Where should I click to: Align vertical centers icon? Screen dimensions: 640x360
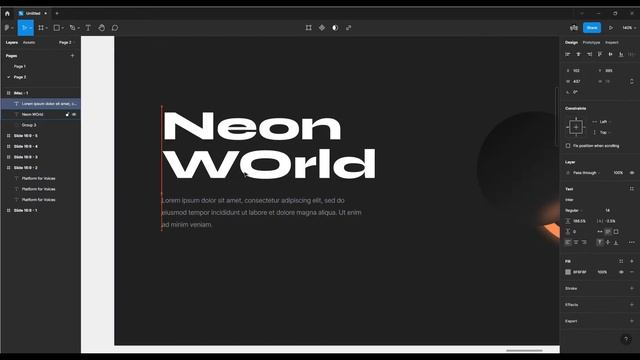(611, 54)
